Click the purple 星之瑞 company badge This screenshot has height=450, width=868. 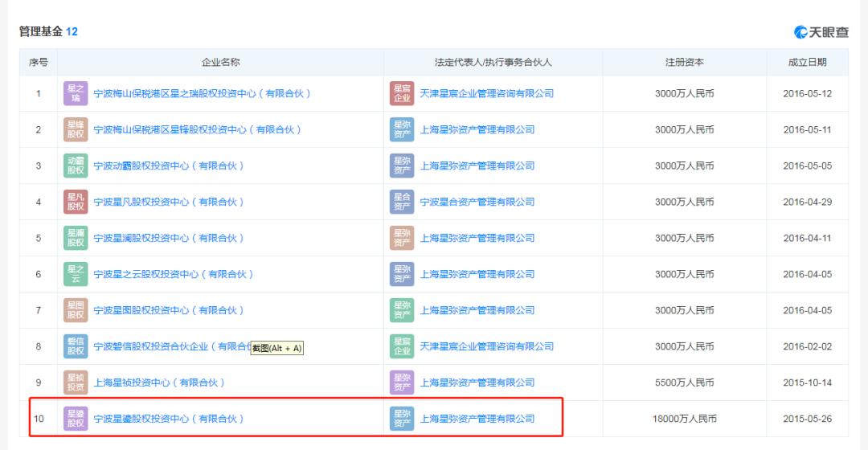76,93
